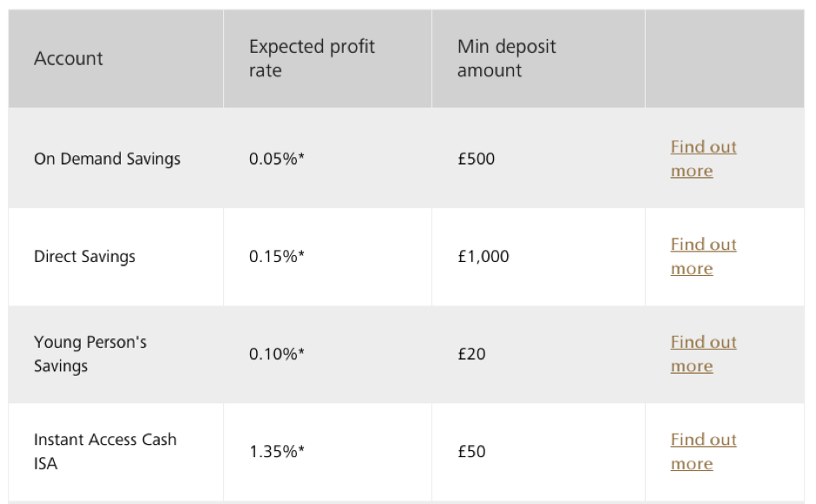
Task: Click the £500 minimum deposit value
Action: coord(476,160)
